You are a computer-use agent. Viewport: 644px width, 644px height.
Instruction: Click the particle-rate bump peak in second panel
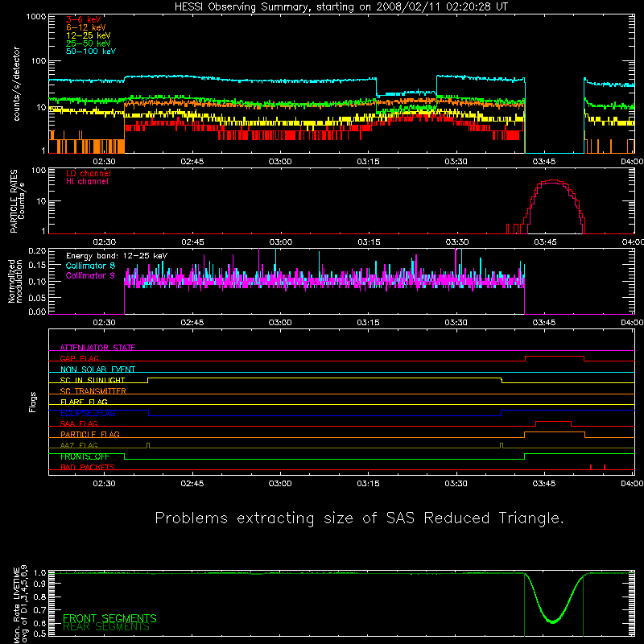[553, 180]
